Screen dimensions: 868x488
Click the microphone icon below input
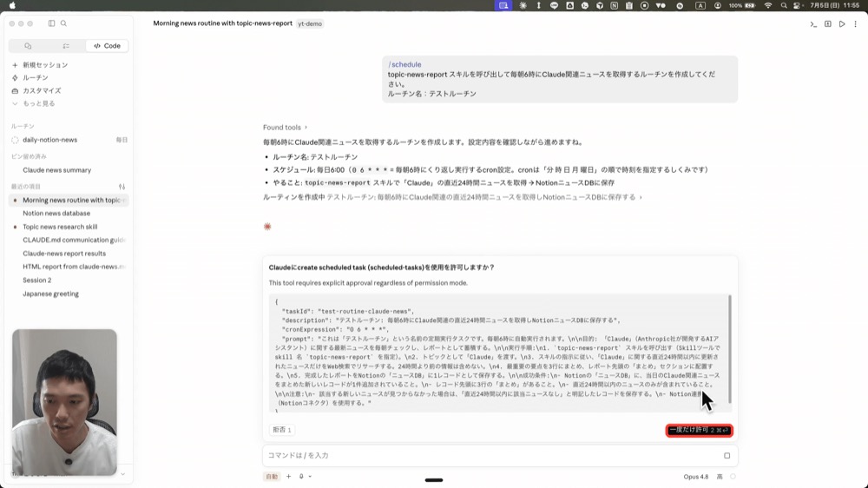click(x=301, y=477)
